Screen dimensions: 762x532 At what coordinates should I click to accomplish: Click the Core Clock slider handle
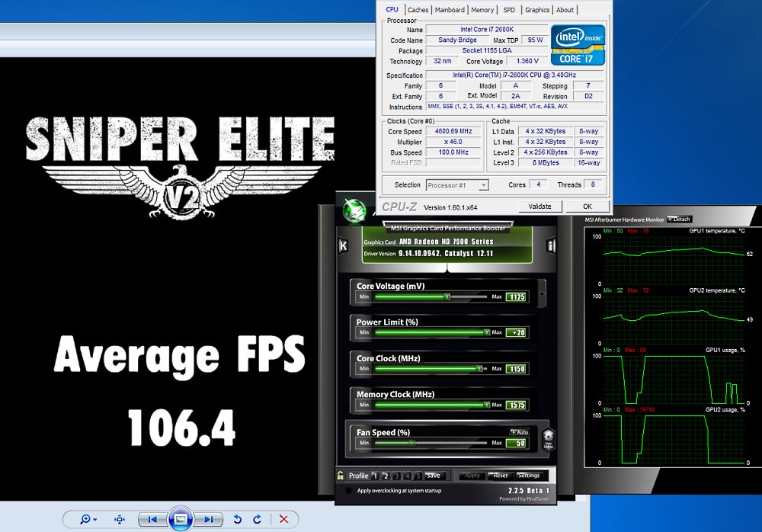click(479, 369)
